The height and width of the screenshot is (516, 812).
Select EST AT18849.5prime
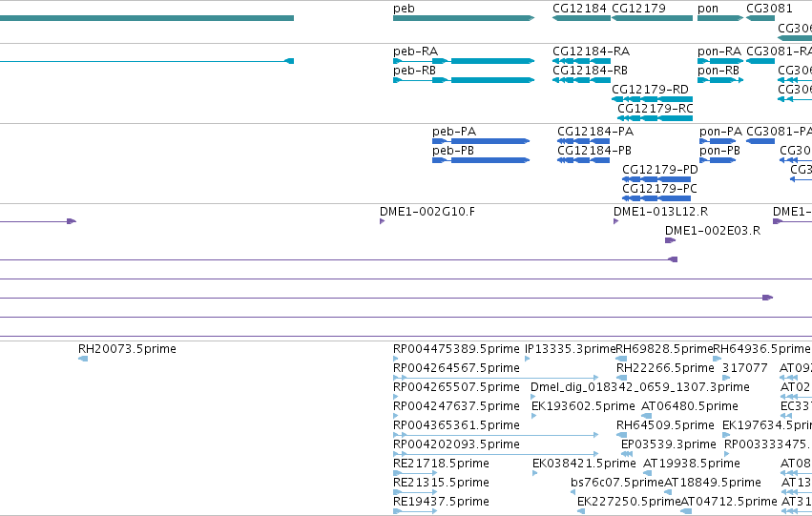coord(669,492)
